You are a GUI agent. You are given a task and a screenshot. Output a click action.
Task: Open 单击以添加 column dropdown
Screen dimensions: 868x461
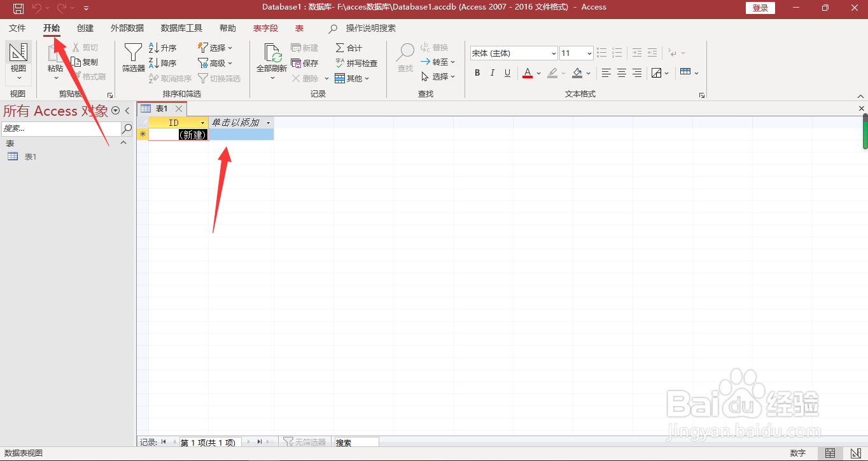tap(269, 122)
